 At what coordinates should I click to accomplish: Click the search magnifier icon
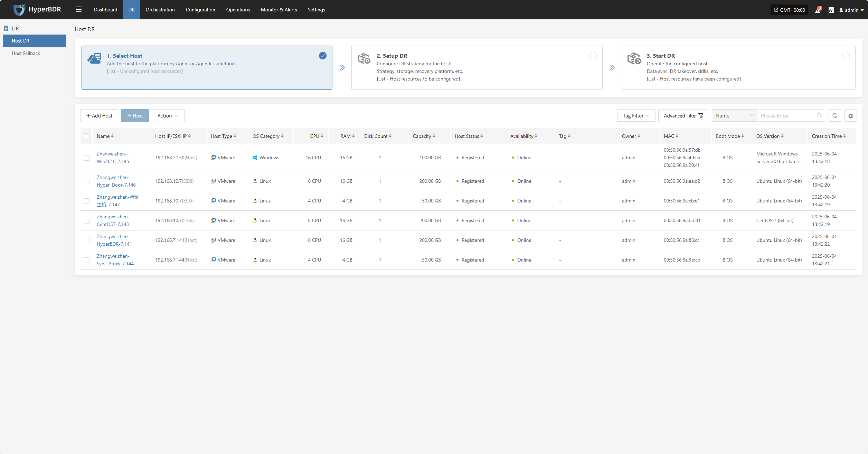coord(819,116)
